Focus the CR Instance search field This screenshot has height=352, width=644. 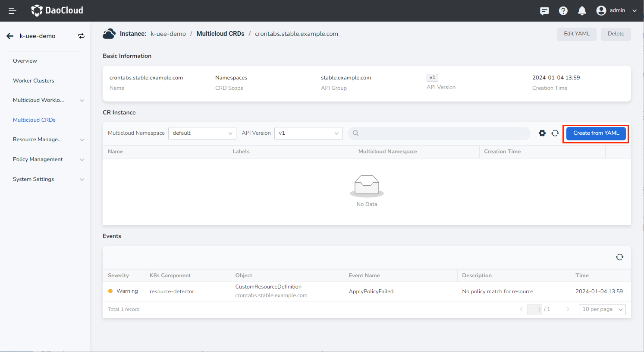click(440, 133)
